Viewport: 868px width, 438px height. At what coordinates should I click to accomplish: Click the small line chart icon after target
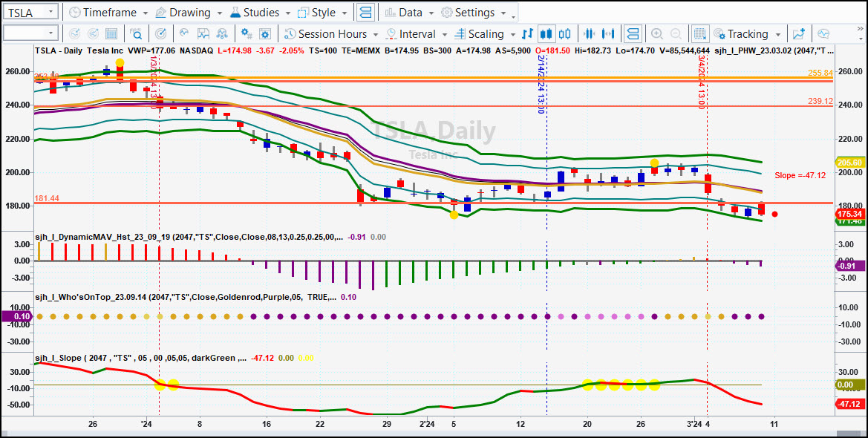click(x=184, y=33)
